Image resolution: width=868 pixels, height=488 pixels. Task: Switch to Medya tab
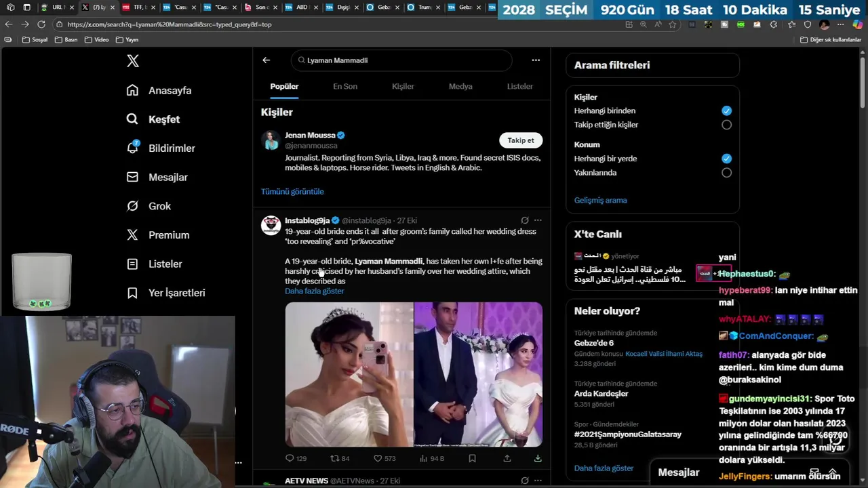pos(460,86)
